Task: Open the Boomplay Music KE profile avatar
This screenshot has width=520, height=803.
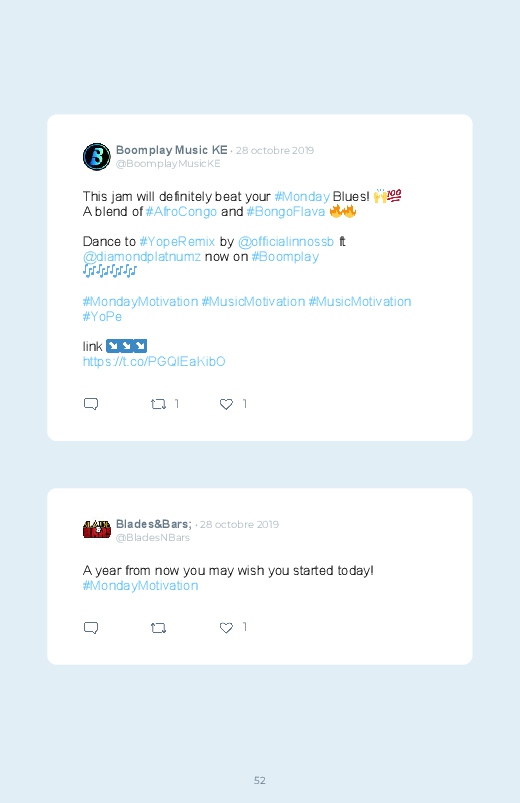Action: 97,157
